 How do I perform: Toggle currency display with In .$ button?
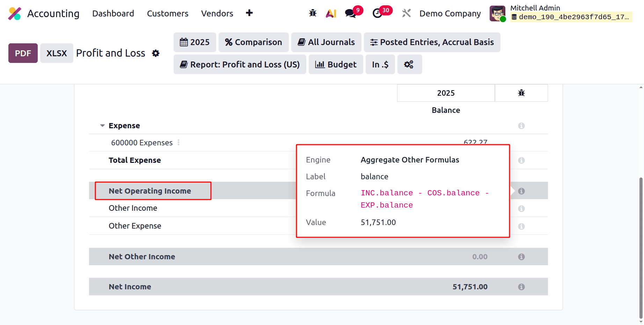[380, 64]
